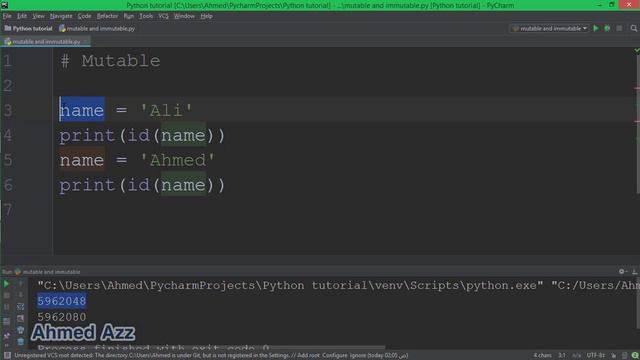Run the script with toolbar green arrow
This screenshot has height=360, width=640.
tap(596, 29)
